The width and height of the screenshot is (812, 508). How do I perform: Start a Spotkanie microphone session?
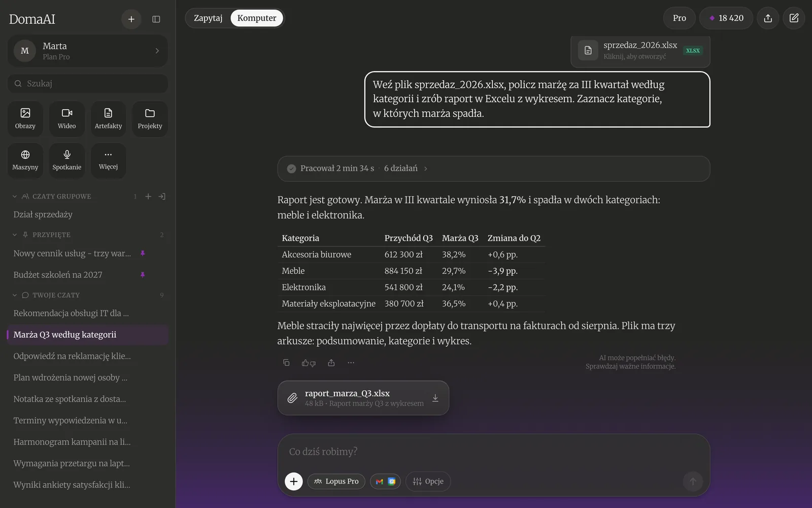[x=67, y=160]
